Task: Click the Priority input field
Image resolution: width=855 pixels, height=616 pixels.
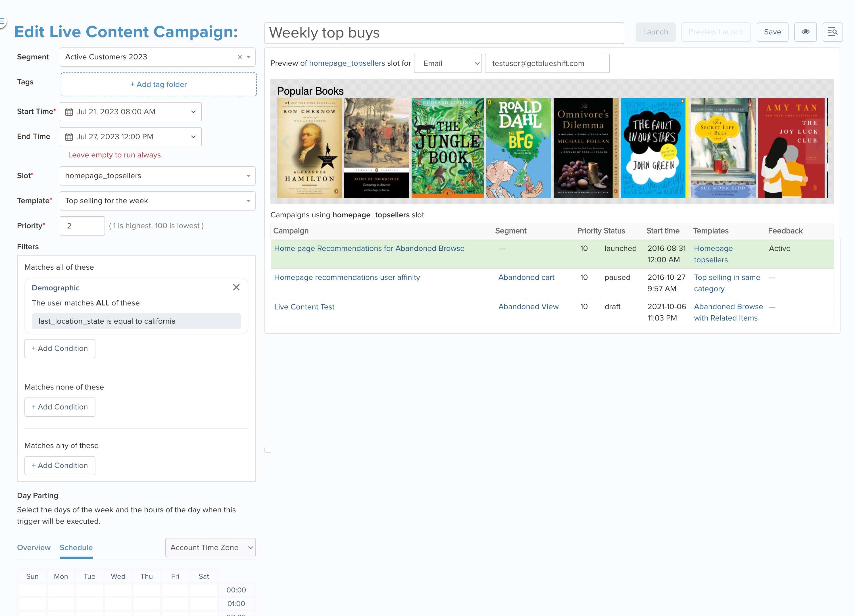Action: (x=82, y=225)
